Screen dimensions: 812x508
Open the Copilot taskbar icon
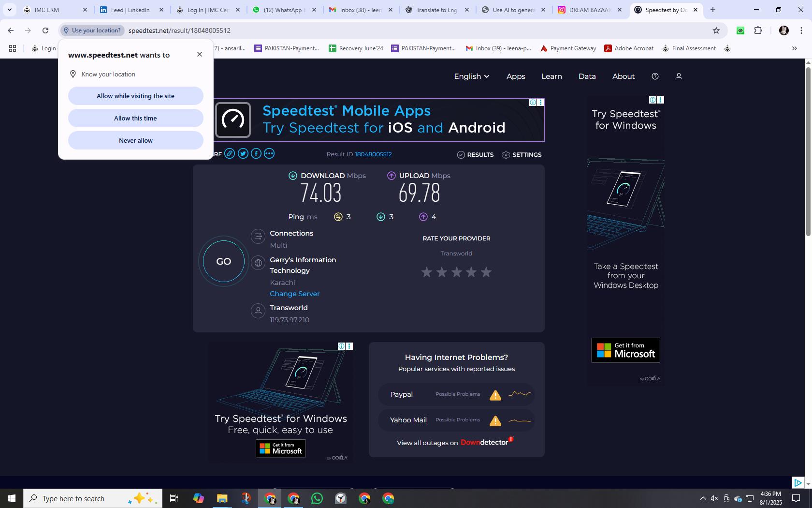(x=198, y=498)
